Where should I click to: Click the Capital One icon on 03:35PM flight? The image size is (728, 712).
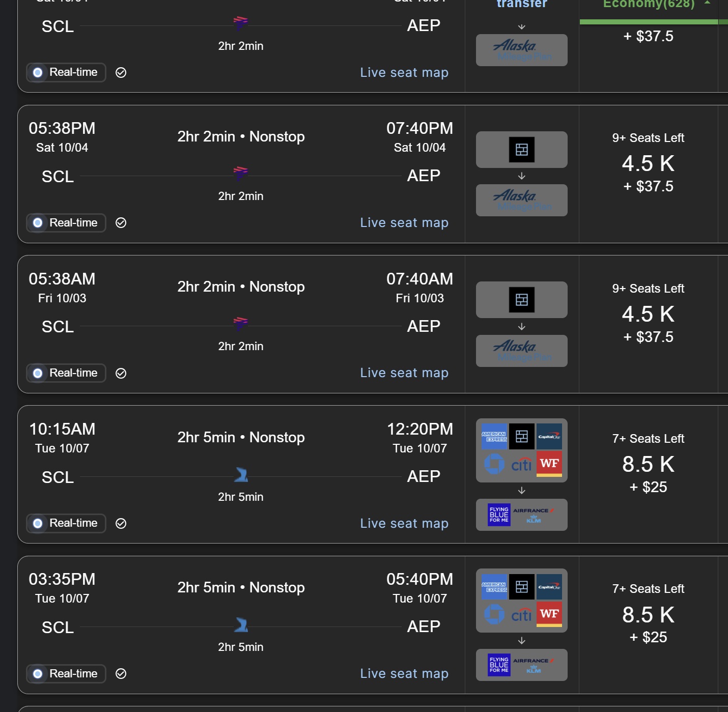pos(549,587)
